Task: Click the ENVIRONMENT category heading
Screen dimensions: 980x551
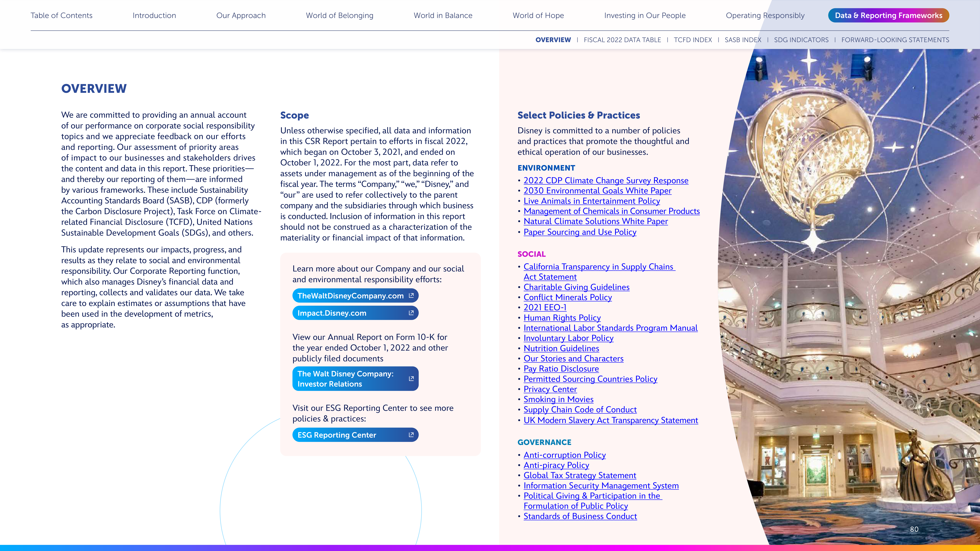Action: click(x=546, y=168)
